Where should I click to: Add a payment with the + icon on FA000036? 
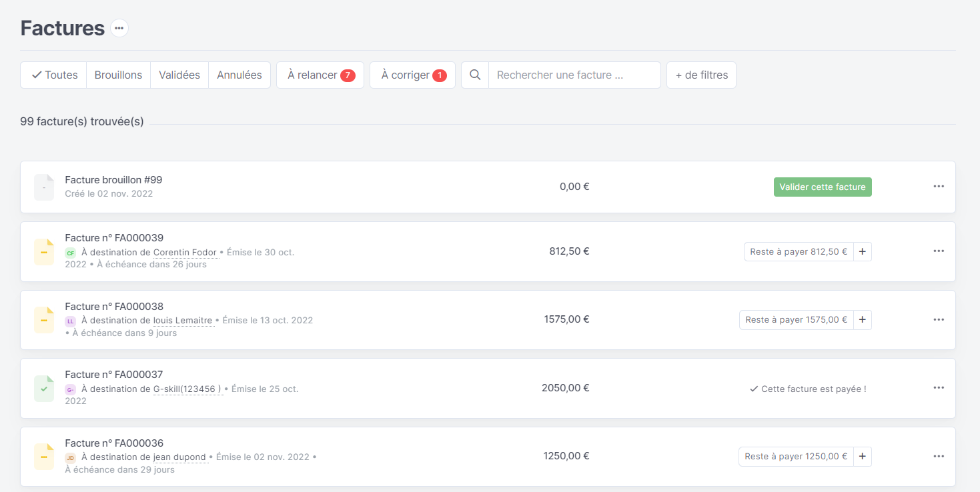(862, 456)
